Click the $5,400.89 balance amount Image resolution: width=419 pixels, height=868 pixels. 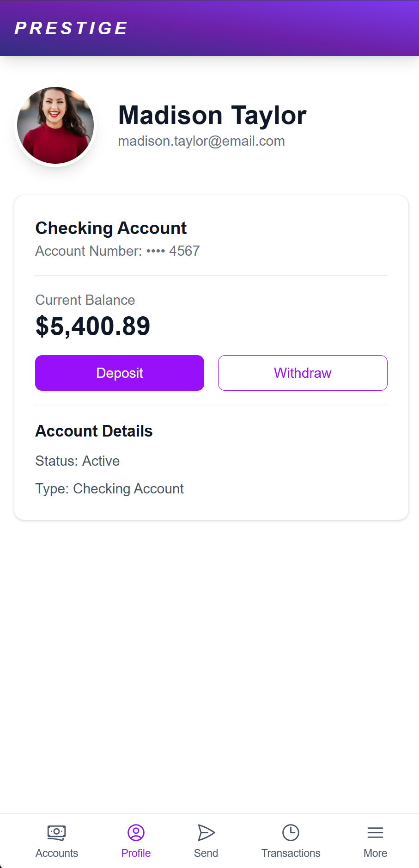click(x=93, y=326)
